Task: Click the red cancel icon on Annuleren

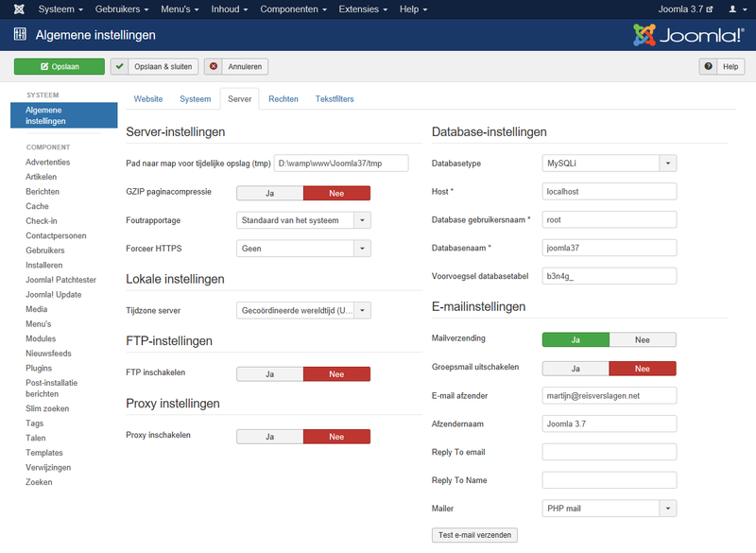Action: (x=214, y=66)
